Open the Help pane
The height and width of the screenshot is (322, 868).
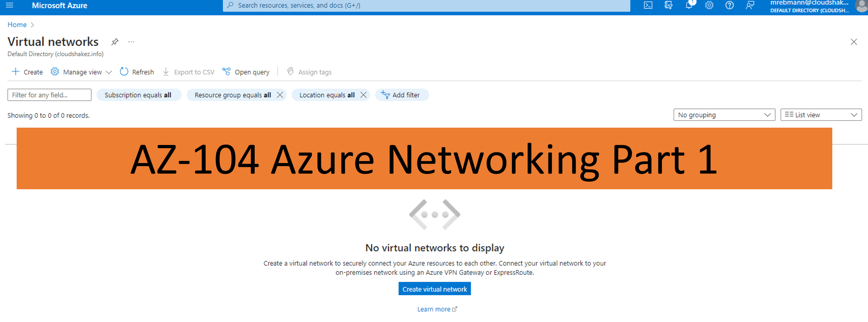pyautogui.click(x=730, y=5)
